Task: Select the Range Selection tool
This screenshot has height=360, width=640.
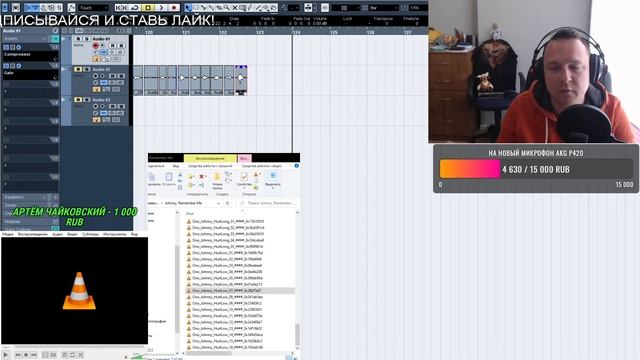Action: (196, 7)
